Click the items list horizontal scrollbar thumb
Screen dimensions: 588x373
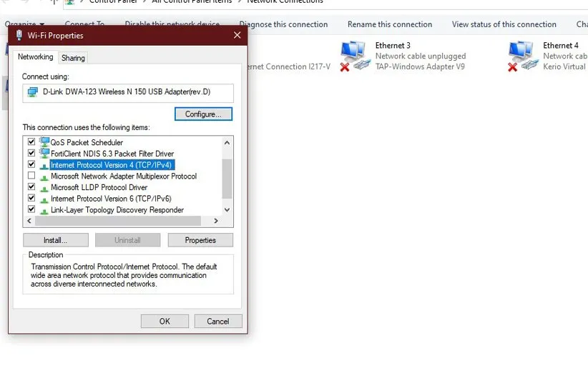coord(118,221)
